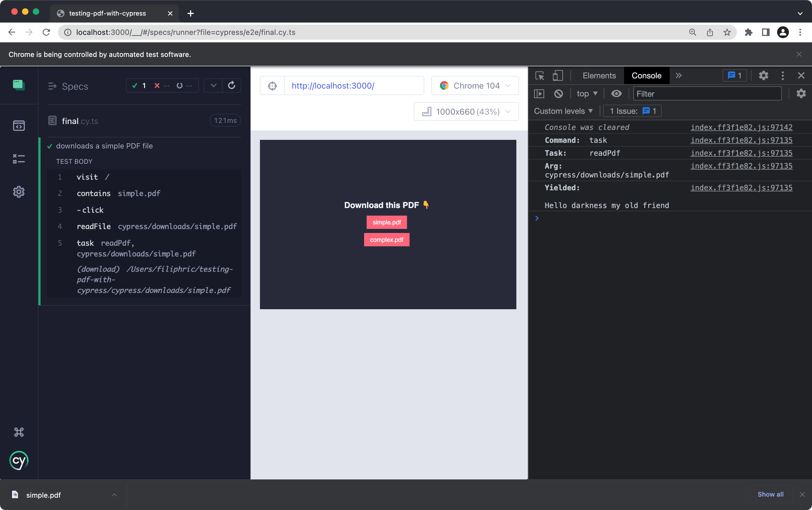Image resolution: width=812 pixels, height=510 pixels.
Task: Select the Elements tab in DevTools
Action: pos(598,75)
